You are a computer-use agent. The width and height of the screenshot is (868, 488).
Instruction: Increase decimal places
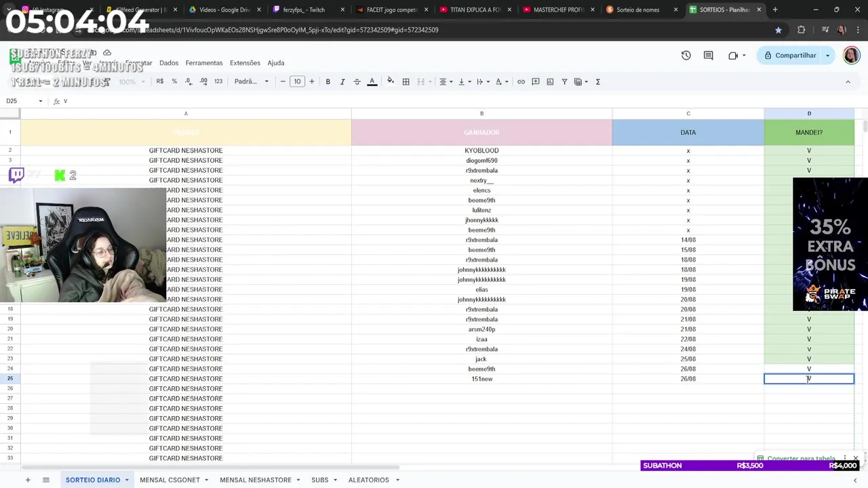(x=203, y=81)
